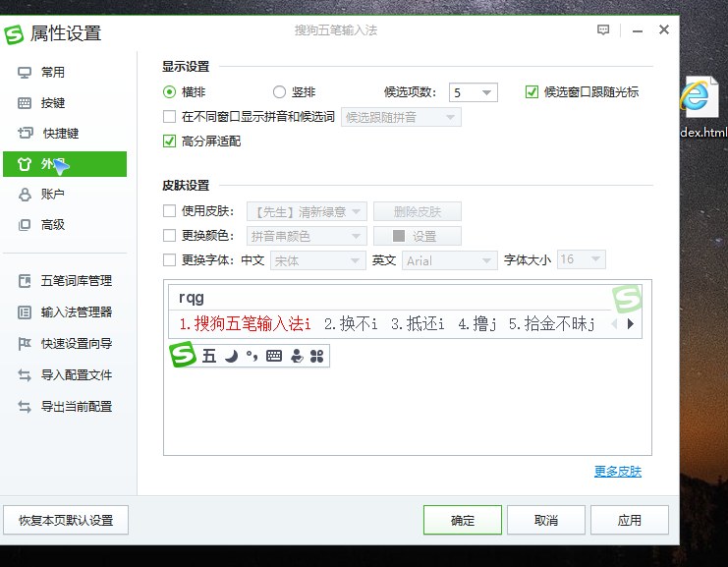Click the 恢复本页默认设置 button

66,520
